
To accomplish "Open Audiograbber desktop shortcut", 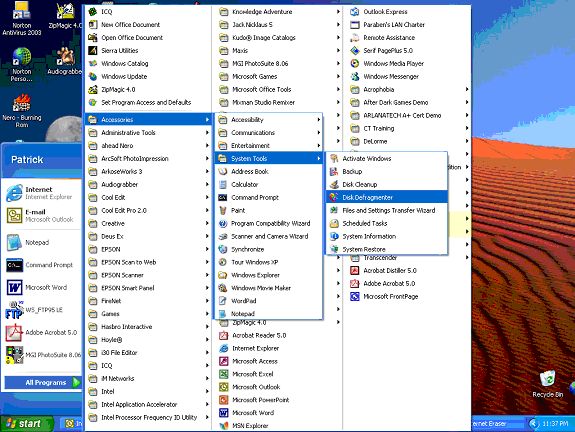I will click(65, 61).
